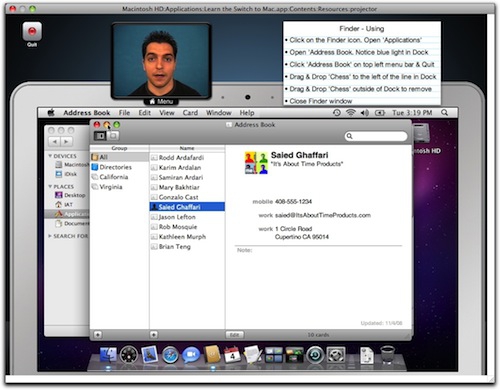Open iChat from the Dock
The image size is (500, 390).
[x=191, y=355]
